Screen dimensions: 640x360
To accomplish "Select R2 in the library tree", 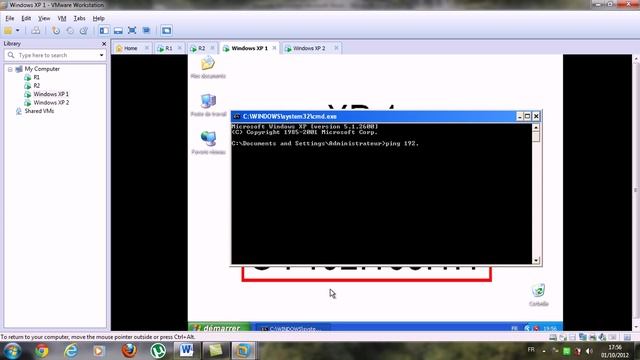I will [37, 86].
